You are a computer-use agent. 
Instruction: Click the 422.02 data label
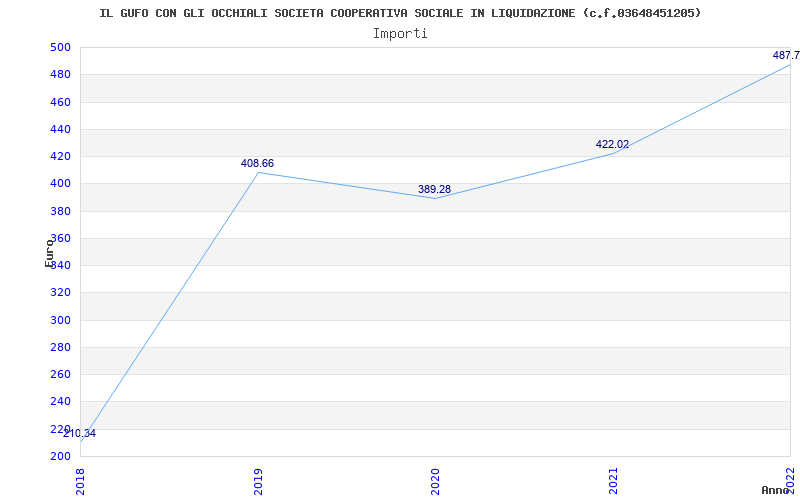(x=612, y=144)
